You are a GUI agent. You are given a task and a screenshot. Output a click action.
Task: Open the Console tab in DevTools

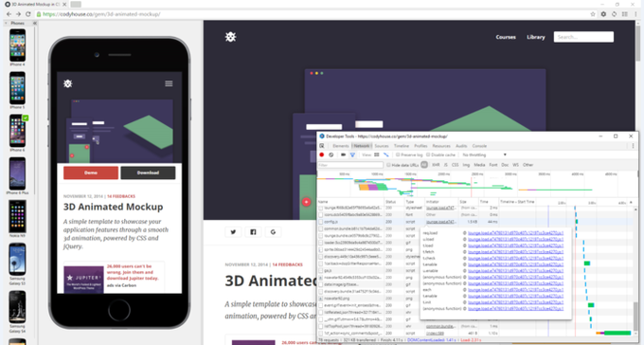click(479, 146)
